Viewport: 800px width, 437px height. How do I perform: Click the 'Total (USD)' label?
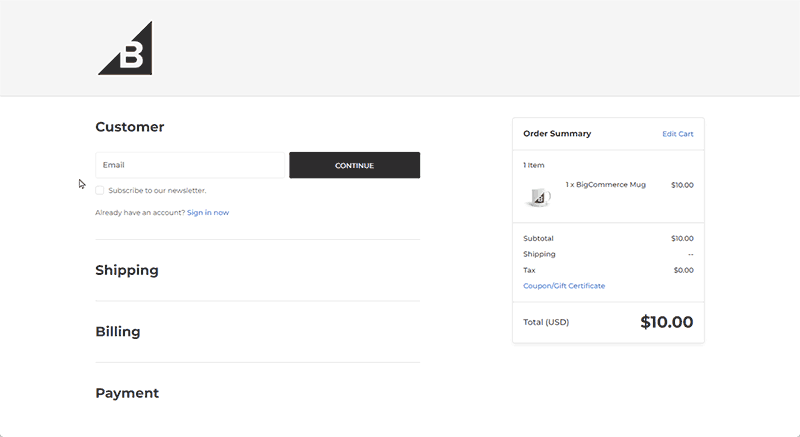(x=546, y=322)
